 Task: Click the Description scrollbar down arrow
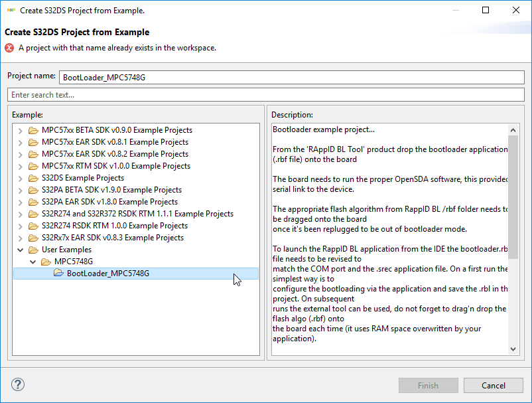tap(513, 349)
